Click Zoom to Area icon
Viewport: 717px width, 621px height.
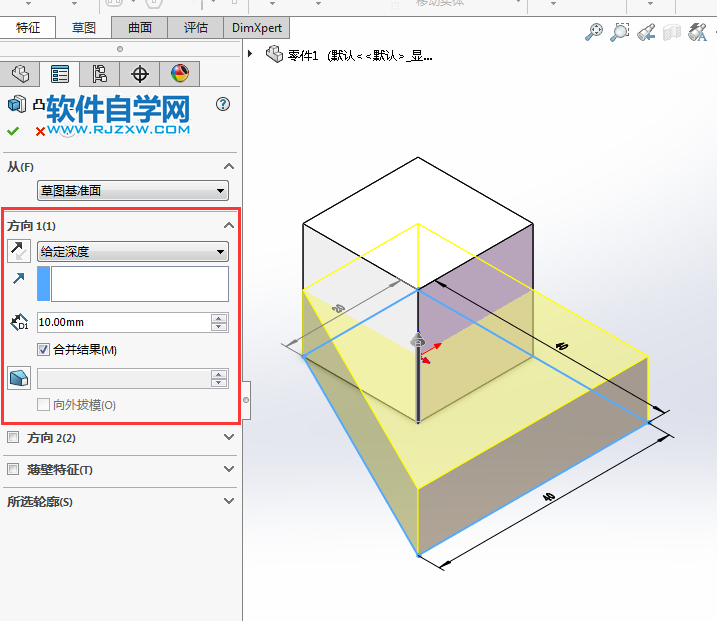coord(620,32)
